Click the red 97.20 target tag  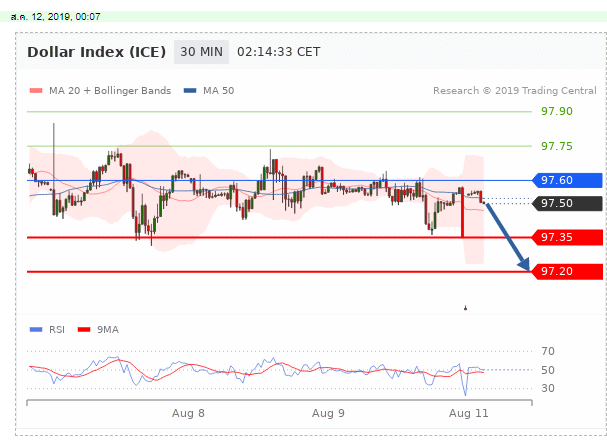[568, 271]
